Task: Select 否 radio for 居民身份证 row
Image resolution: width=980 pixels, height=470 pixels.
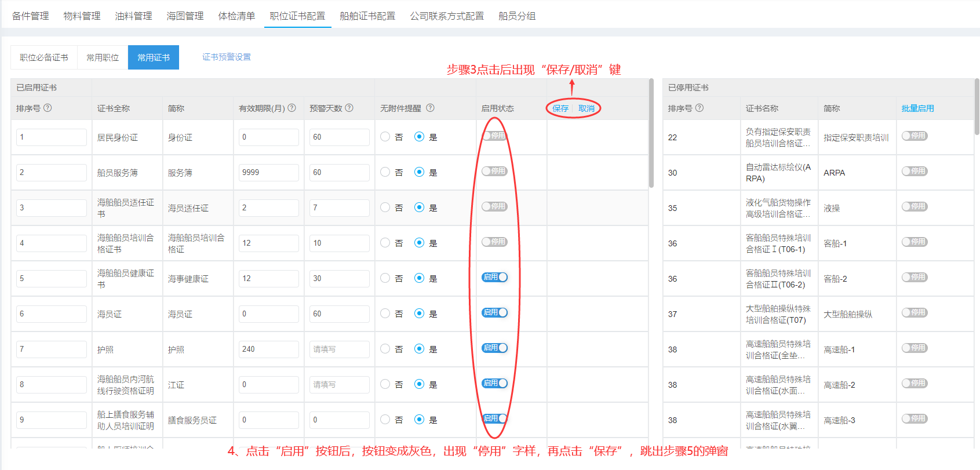Action: point(385,137)
